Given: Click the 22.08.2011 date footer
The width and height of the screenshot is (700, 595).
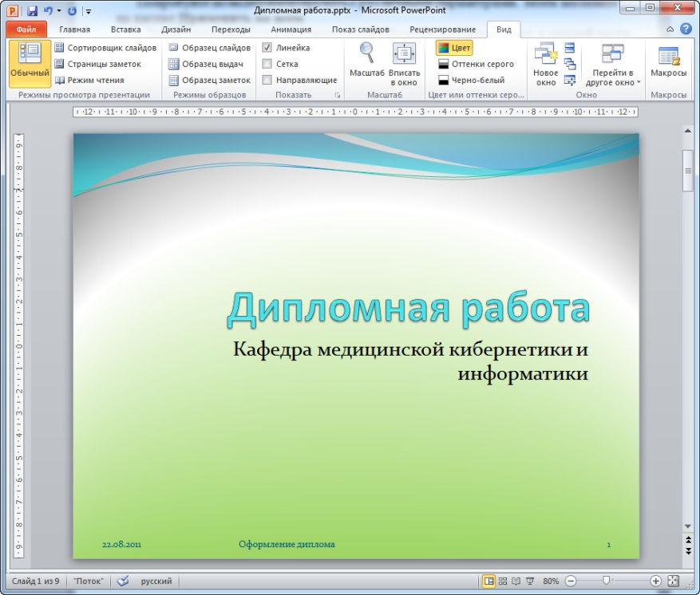Looking at the screenshot, I should [x=121, y=544].
